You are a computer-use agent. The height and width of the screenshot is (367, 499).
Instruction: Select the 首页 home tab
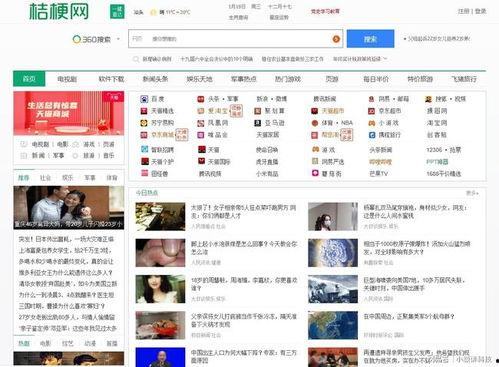point(29,79)
